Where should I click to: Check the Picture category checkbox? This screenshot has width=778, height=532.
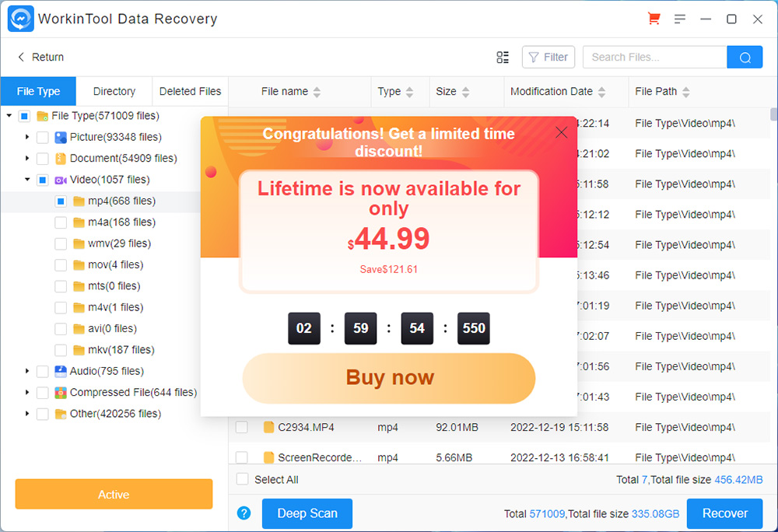coord(43,137)
